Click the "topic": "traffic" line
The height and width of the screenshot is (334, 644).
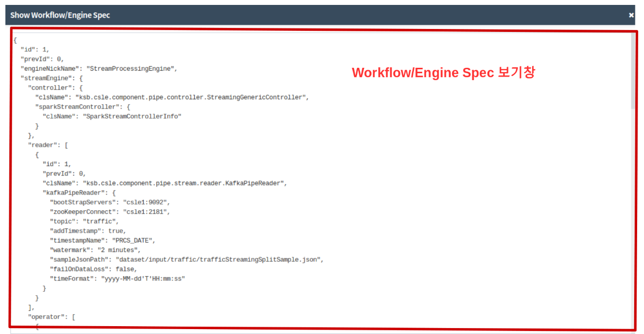(x=84, y=222)
